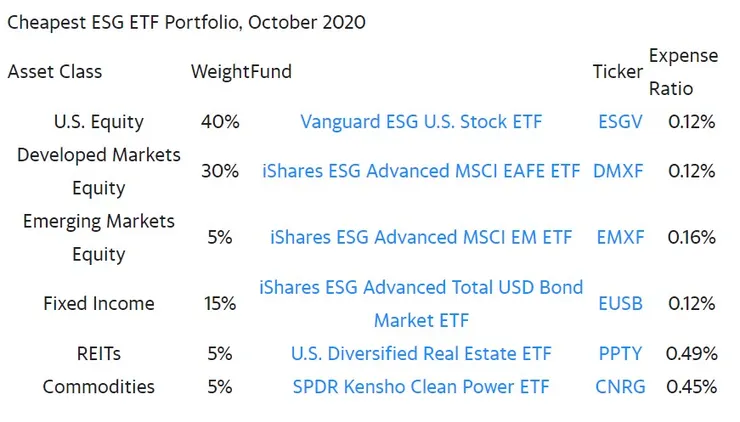Open the U.S. Diversified Real Estate ETF link

coord(421,353)
